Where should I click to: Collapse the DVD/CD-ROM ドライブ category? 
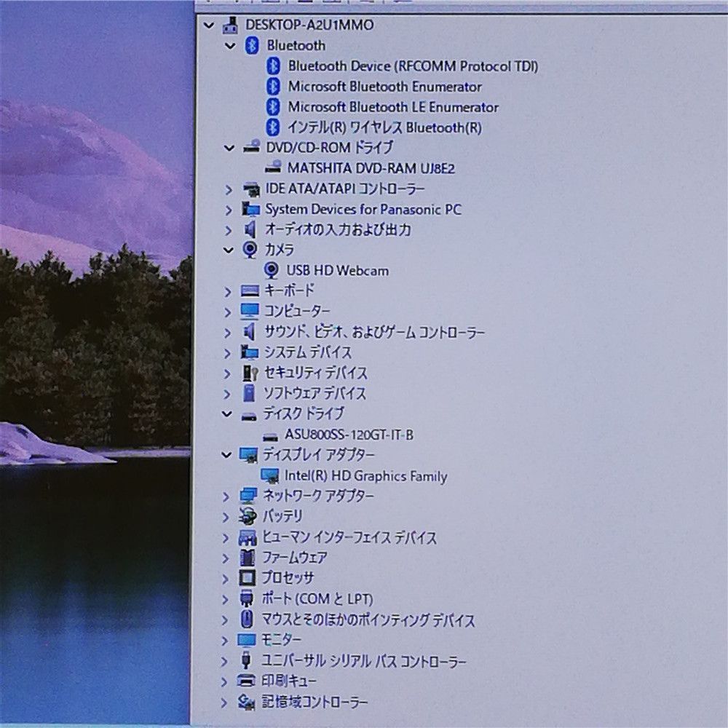229,148
